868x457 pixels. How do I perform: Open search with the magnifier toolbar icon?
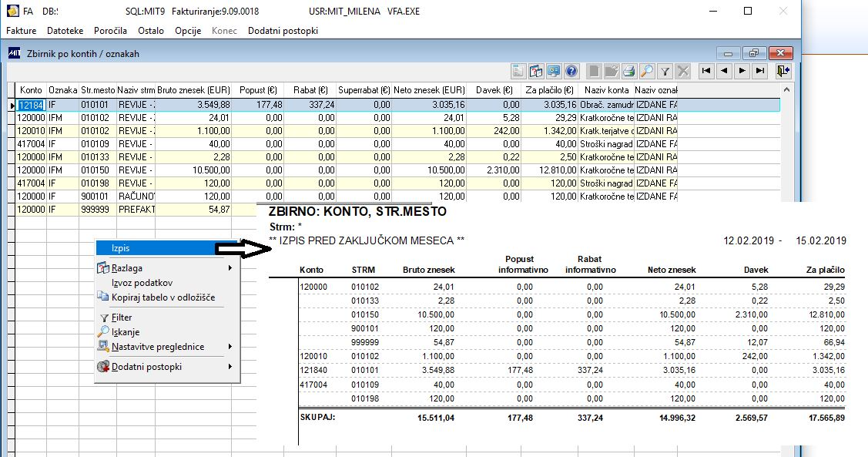647,72
